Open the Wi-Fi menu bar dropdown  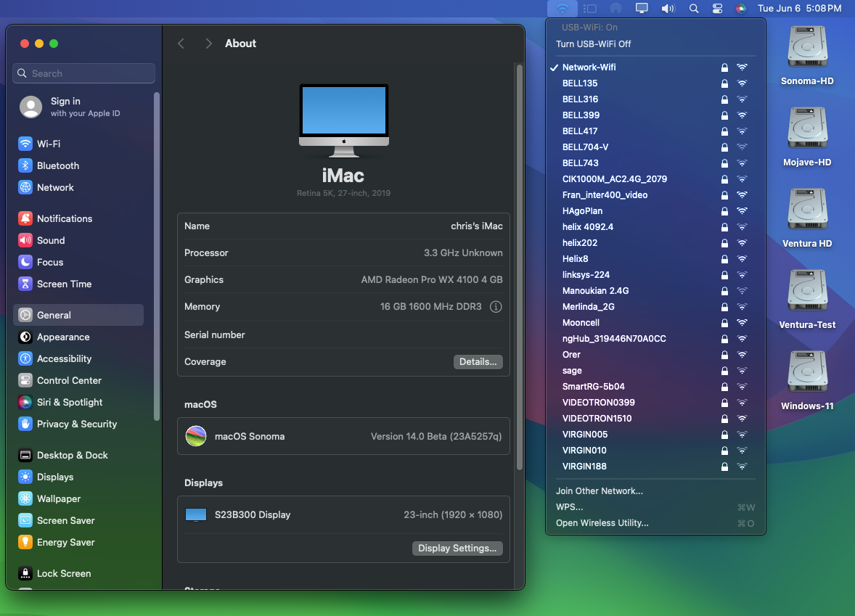tap(562, 9)
